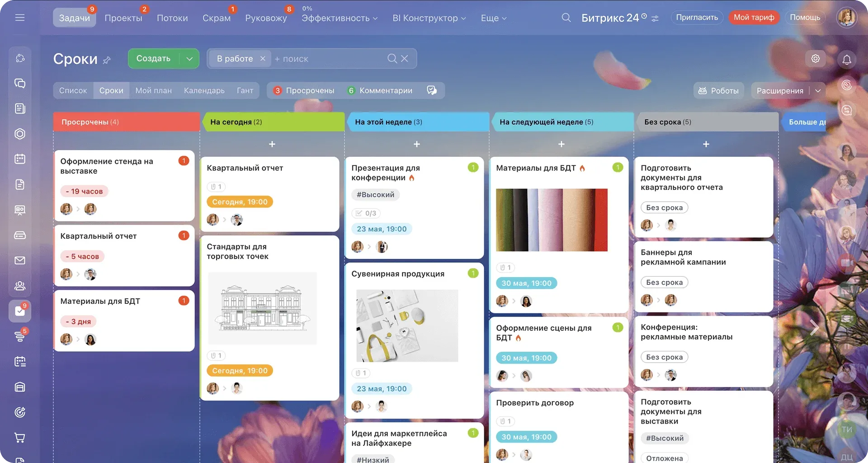Run search with the filter magnifier icon

[392, 59]
